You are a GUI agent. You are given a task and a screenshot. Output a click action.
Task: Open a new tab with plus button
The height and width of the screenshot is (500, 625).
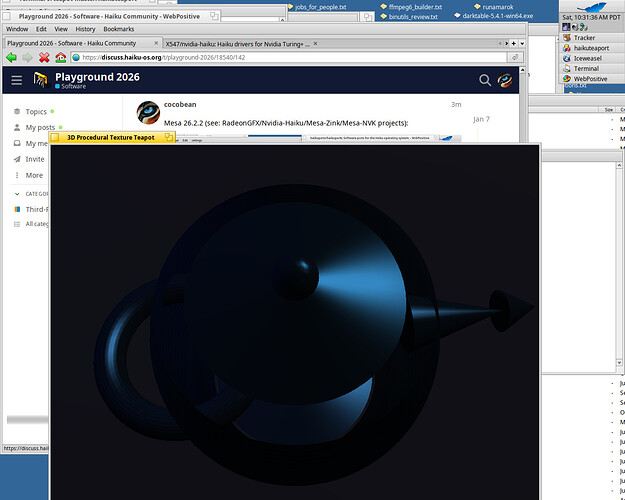pos(514,43)
